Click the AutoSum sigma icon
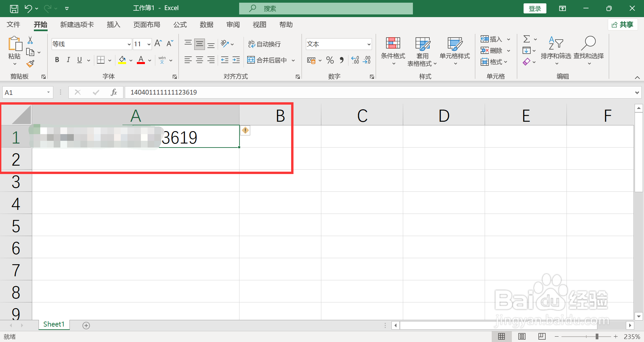This screenshot has height=342, width=644. [x=527, y=39]
